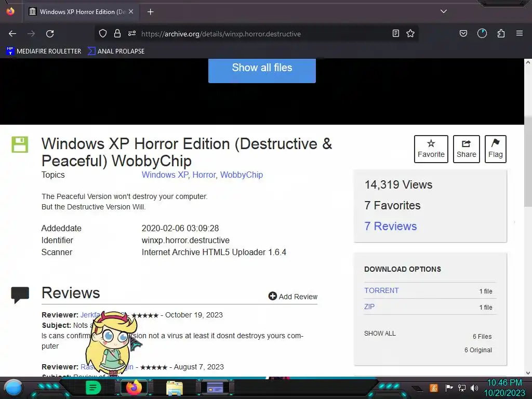Open the window app icon on taskbar
The height and width of the screenshot is (399, 532).
[x=215, y=388]
